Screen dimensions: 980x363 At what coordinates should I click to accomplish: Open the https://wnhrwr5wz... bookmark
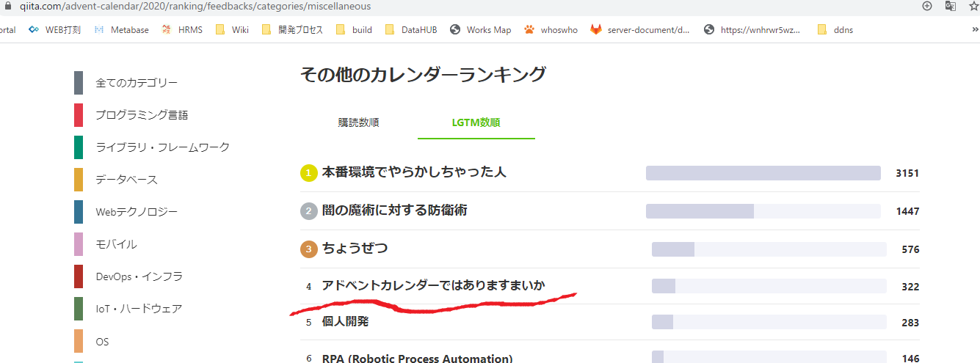(752, 30)
